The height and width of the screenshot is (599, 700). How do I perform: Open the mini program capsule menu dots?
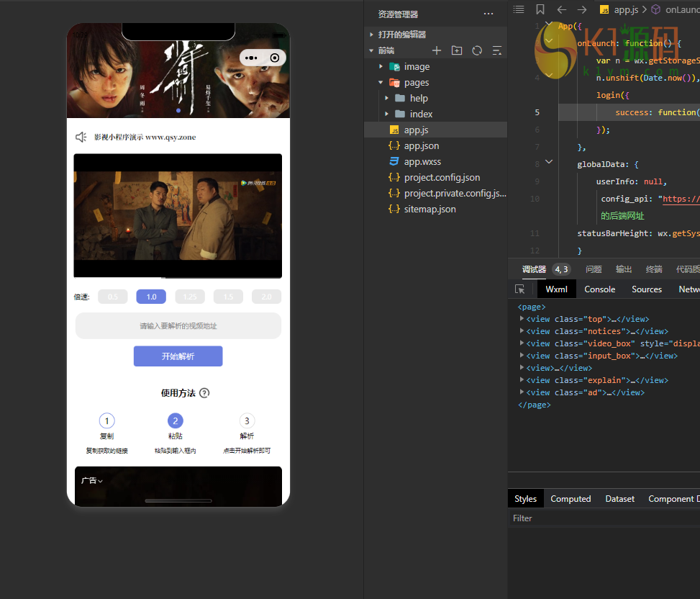pyautogui.click(x=251, y=58)
